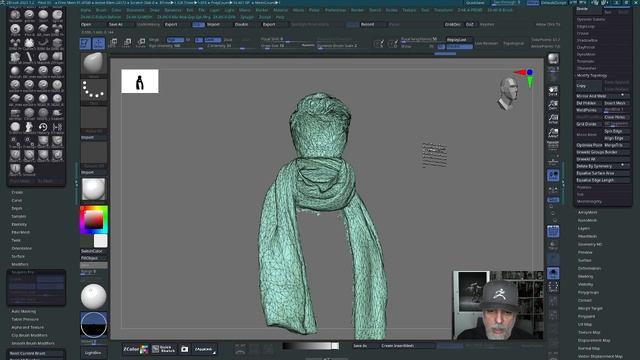640x360 pixels.
Task: Open the Alpha menu
Action: 86,10
